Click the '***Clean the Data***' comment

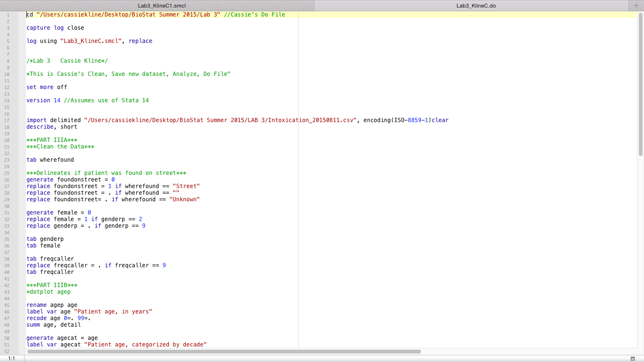click(60, 147)
